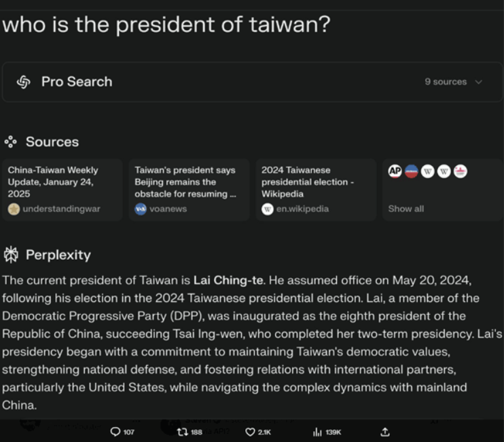This screenshot has width=504, height=442.
Task: Click the AP source icon
Action: (395, 171)
